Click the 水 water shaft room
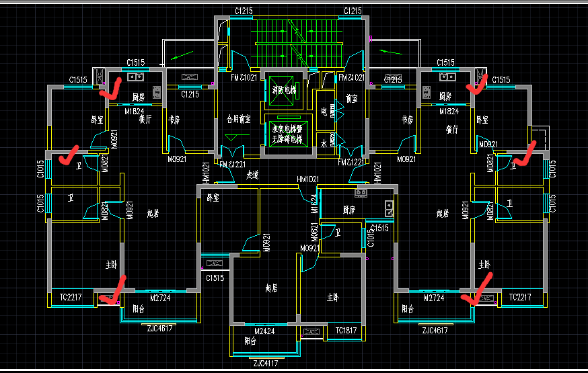Viewport: 588px width, 373px height. coord(324,144)
